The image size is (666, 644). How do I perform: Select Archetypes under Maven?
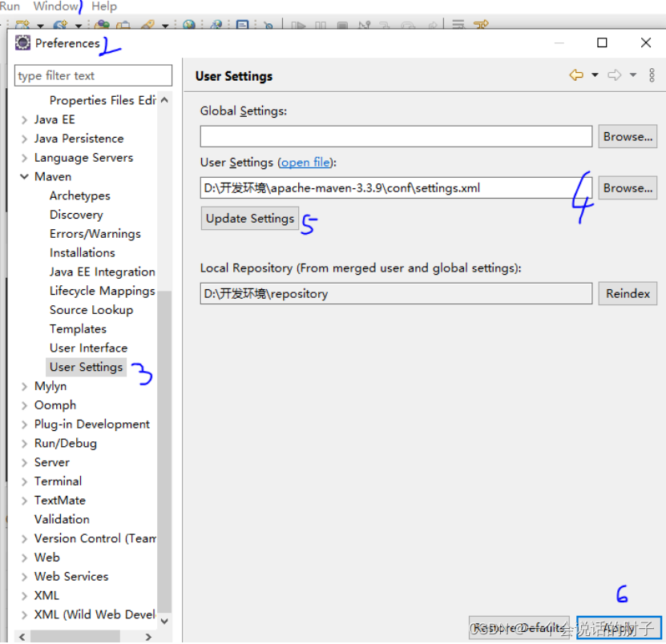(x=80, y=195)
